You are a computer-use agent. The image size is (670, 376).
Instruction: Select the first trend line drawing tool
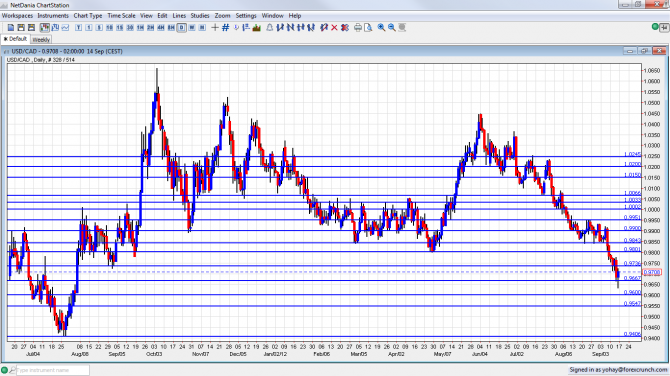[x=280, y=27]
